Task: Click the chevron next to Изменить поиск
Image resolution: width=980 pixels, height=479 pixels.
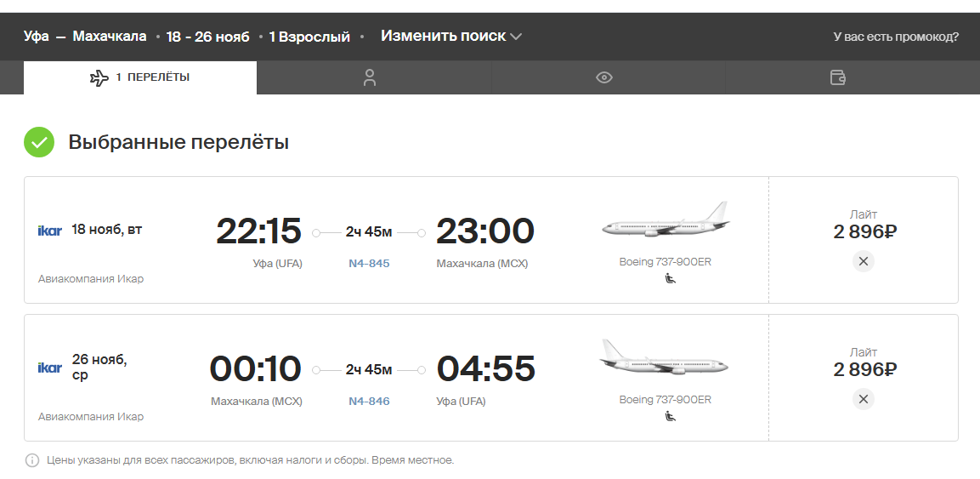Action: tap(516, 37)
